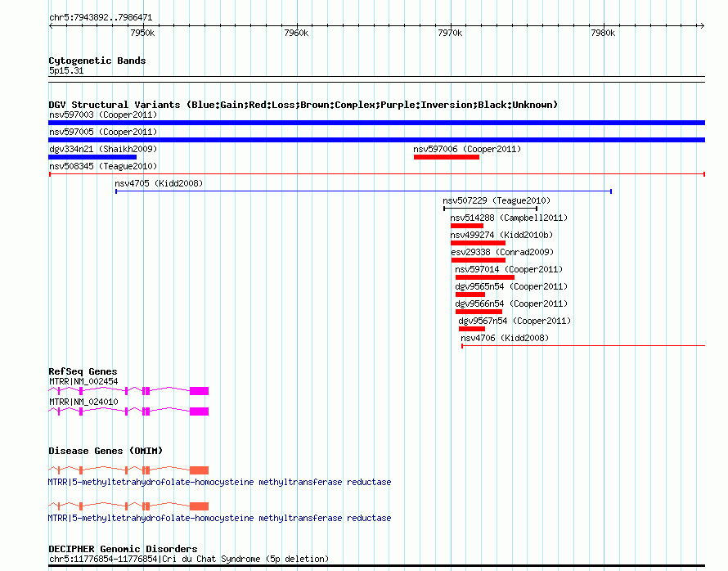The image size is (728, 571).
Task: Click the dgv334n21 (Shaikh2009) blue bar
Action: [x=92, y=157]
